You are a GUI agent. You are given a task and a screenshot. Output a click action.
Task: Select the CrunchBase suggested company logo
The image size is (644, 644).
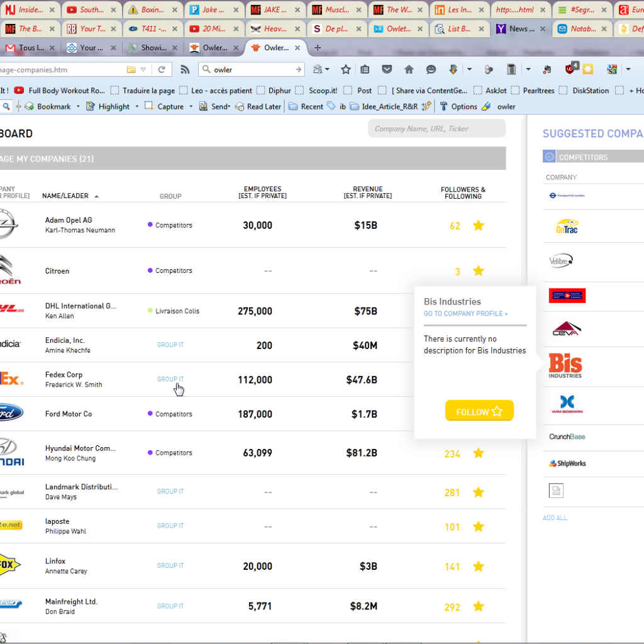pos(567,436)
